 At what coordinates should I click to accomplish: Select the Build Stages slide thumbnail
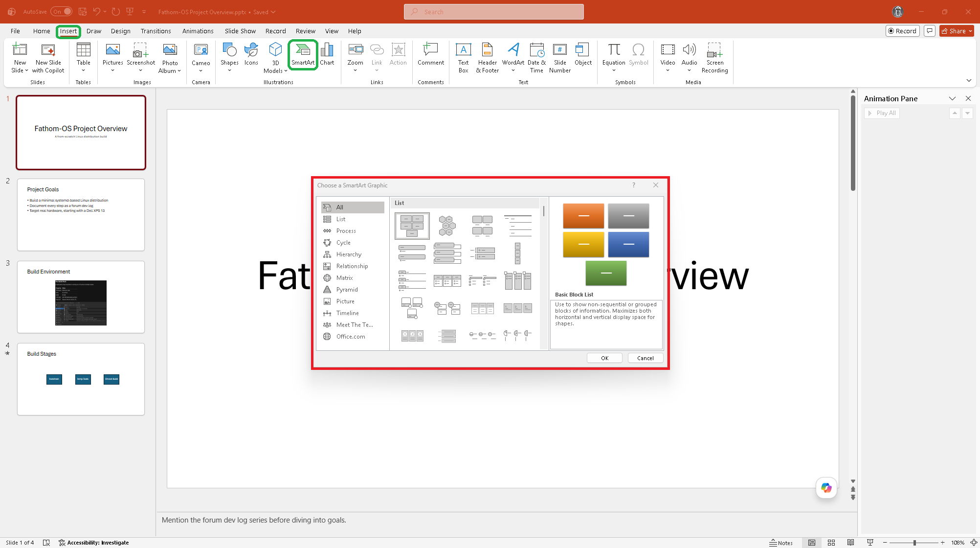[x=81, y=379]
